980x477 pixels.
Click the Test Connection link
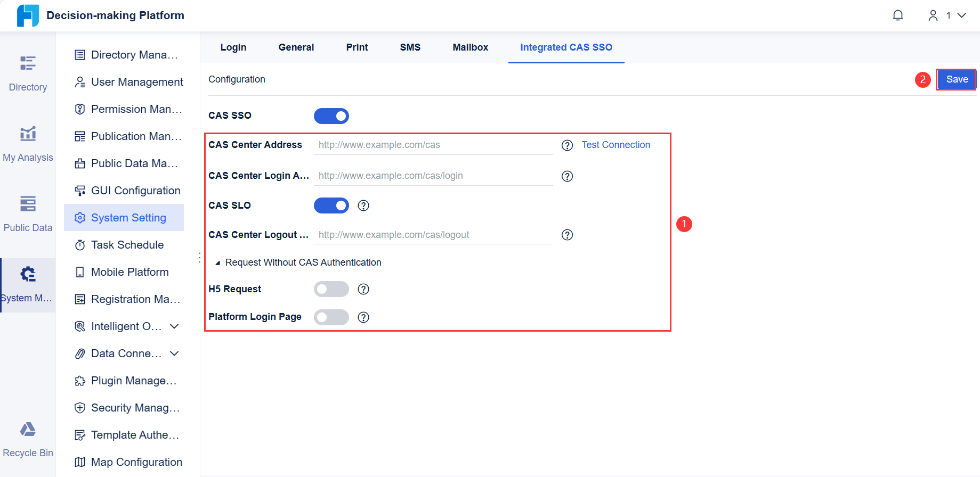tap(615, 145)
